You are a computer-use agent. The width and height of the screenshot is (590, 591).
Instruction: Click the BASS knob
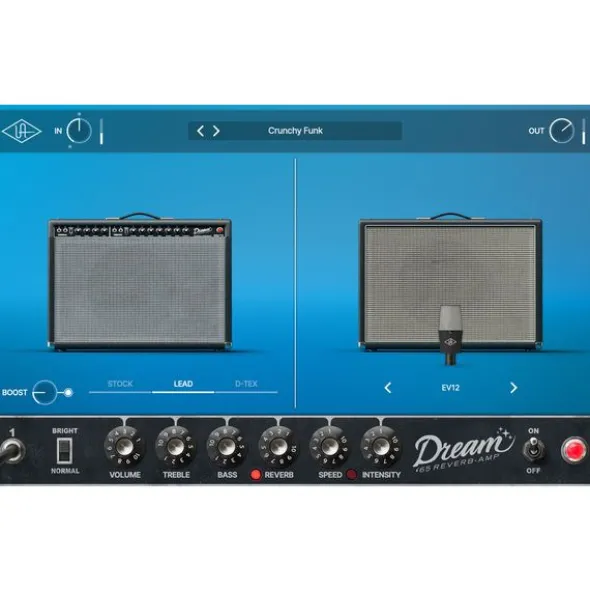227,447
